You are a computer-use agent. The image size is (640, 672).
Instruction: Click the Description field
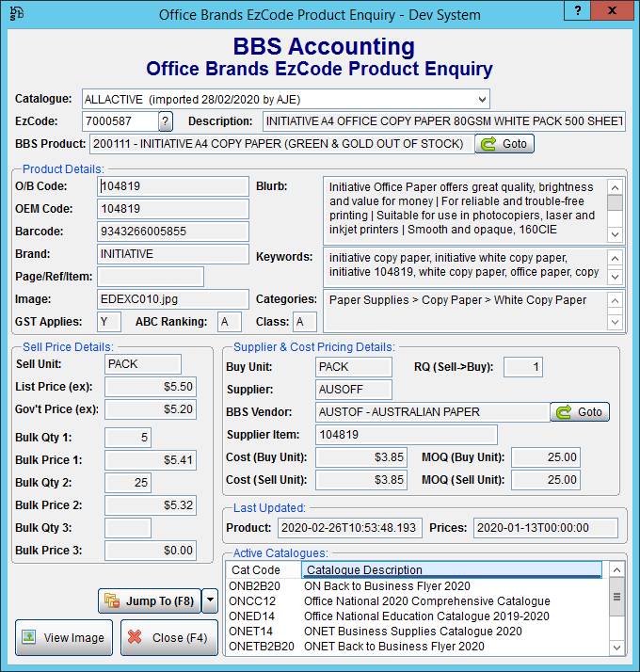point(444,121)
